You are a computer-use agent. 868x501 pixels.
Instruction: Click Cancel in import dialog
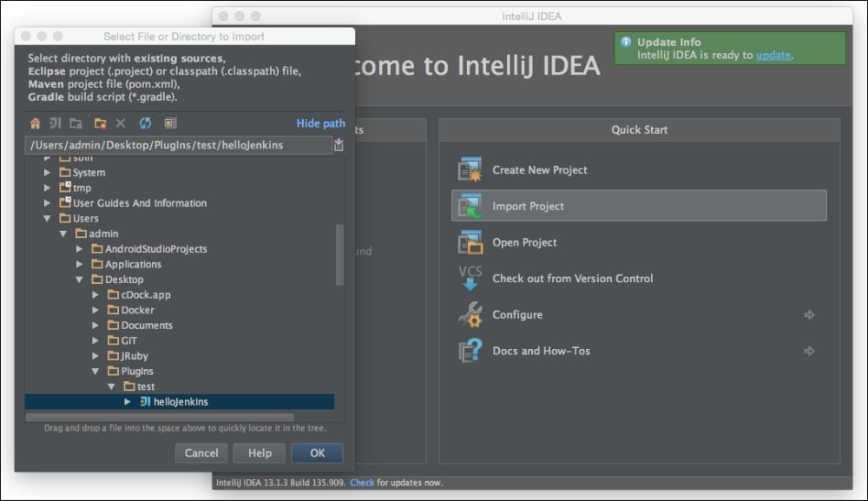coord(201,453)
